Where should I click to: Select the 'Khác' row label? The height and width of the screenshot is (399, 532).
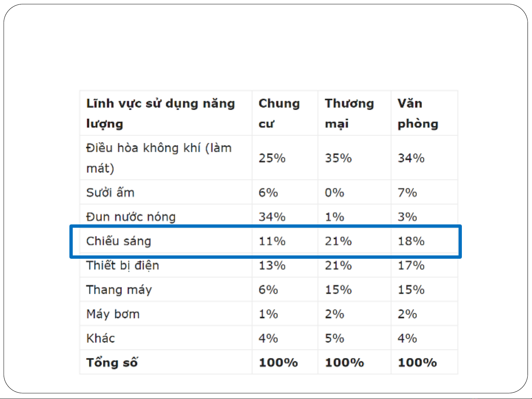pos(100,338)
